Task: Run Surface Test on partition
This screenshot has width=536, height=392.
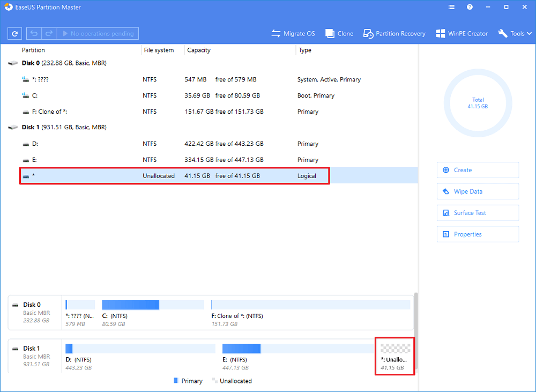Action: pyautogui.click(x=478, y=213)
